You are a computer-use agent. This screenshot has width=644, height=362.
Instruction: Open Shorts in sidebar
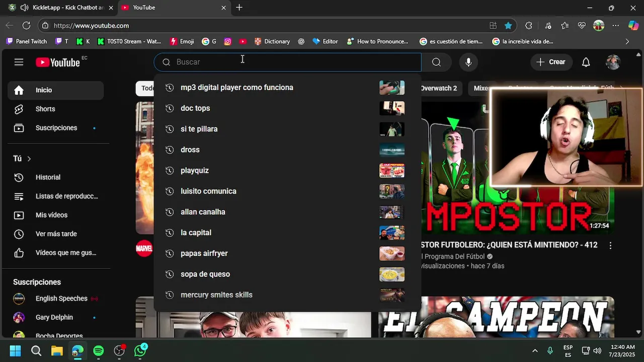pyautogui.click(x=55, y=109)
